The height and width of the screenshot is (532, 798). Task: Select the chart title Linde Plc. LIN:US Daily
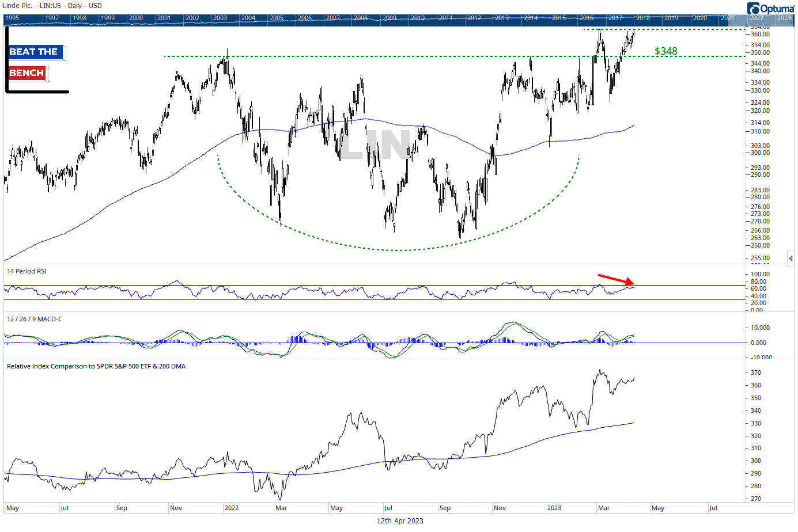pos(52,6)
